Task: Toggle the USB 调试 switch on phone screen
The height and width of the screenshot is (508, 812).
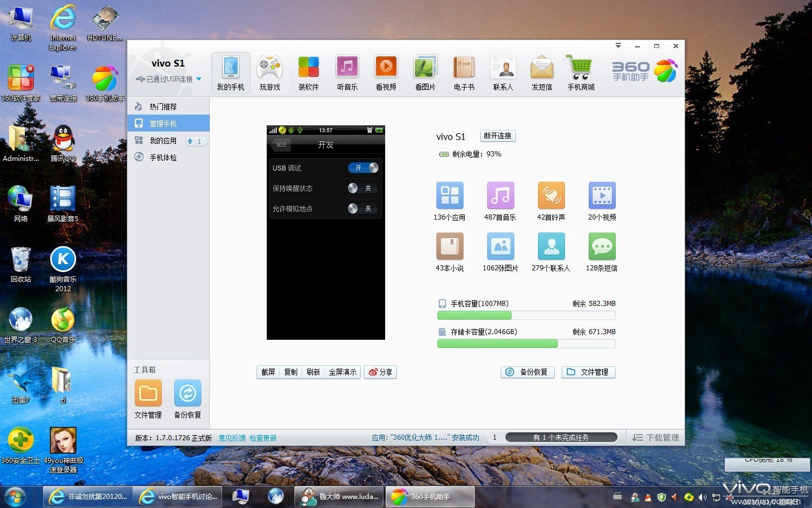Action: [x=363, y=168]
